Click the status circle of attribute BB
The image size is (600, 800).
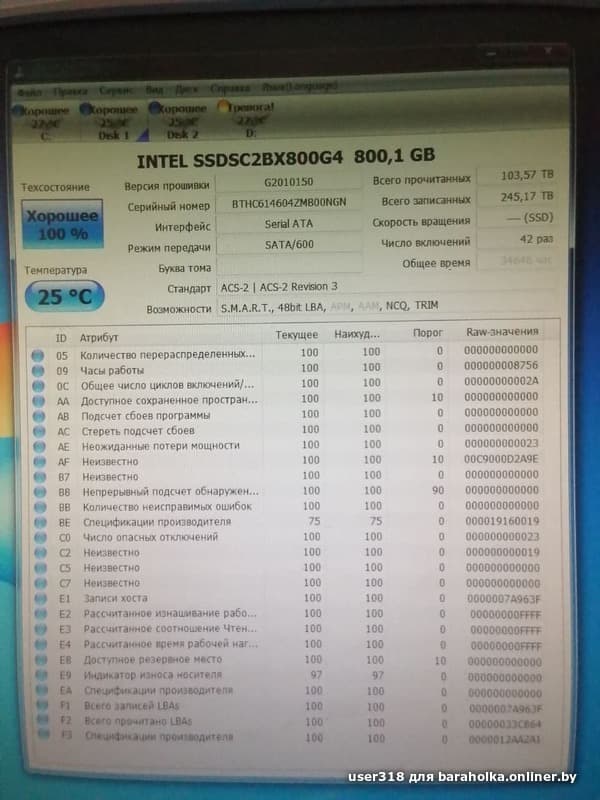[x=41, y=508]
